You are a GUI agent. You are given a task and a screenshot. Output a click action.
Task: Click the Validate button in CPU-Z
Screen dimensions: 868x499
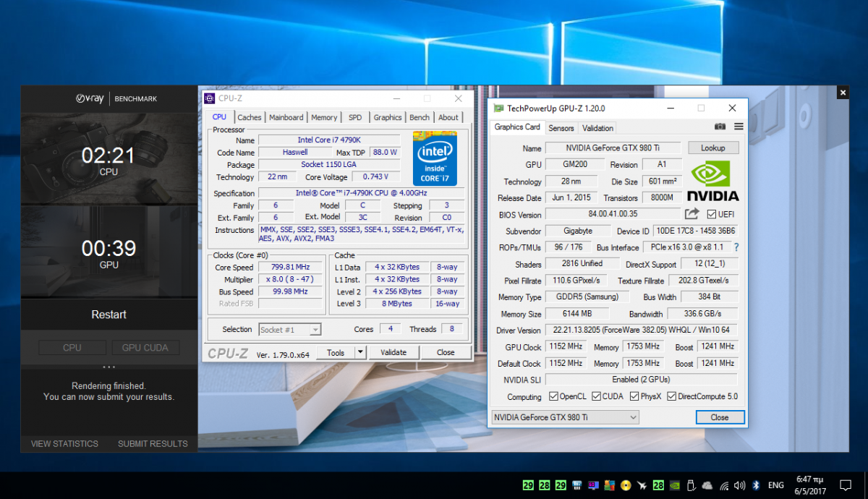[393, 352]
